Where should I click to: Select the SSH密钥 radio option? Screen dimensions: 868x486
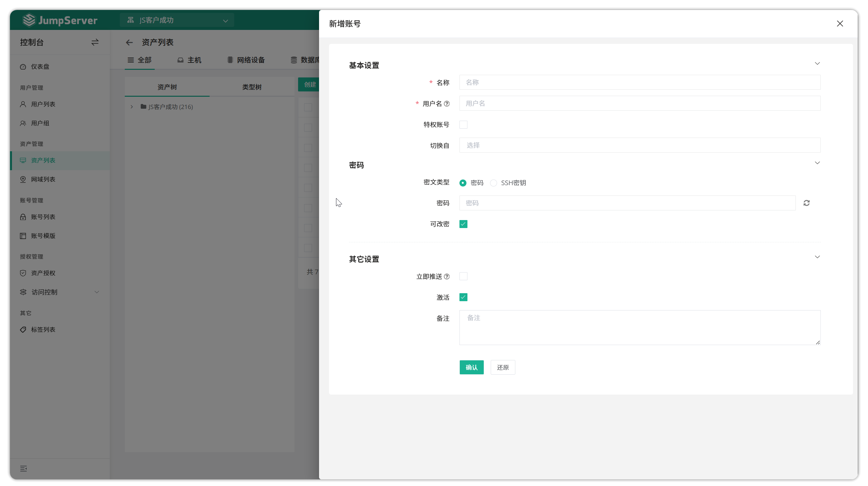(493, 183)
